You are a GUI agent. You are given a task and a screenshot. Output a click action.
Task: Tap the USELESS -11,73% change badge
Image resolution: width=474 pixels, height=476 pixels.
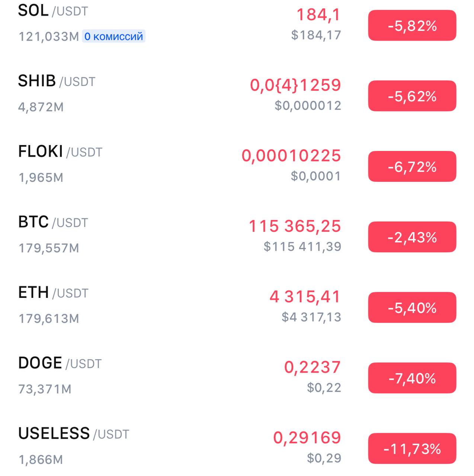point(412,448)
